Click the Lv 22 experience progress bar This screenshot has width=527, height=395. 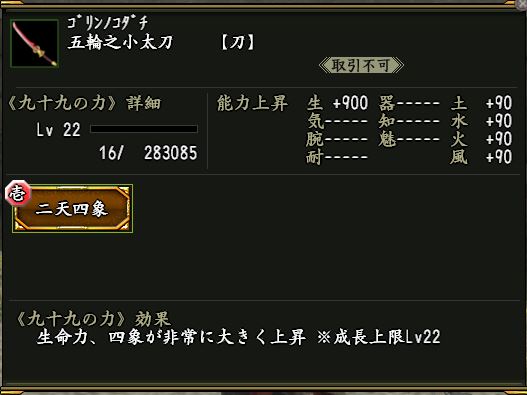(144, 129)
